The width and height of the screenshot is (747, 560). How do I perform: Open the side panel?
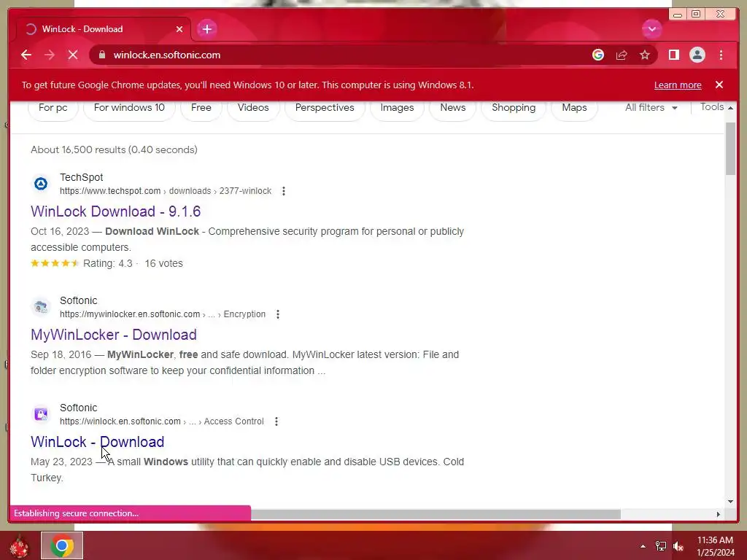point(673,55)
